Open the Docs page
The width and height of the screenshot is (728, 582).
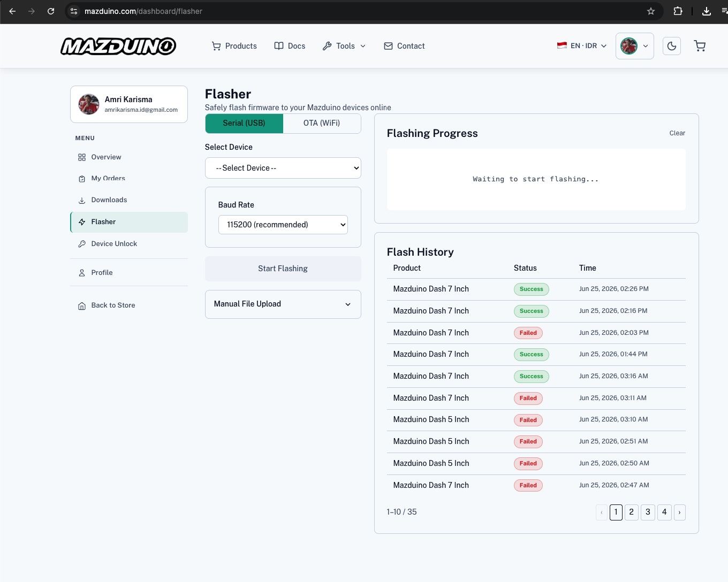pos(290,46)
